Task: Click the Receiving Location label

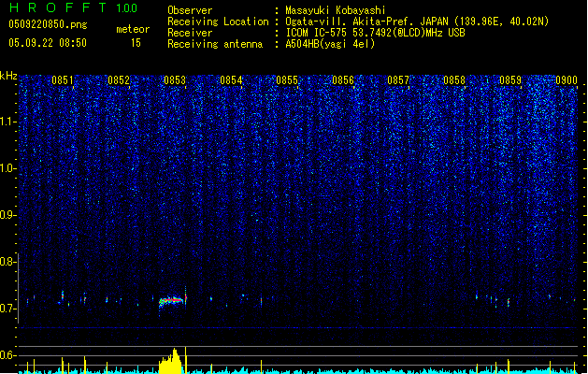Action: coord(218,22)
